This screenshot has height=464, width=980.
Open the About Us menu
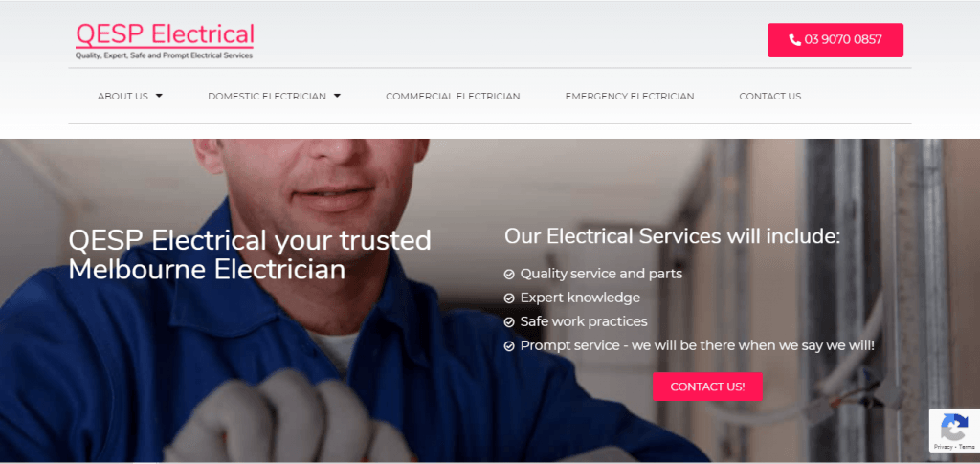pos(122,97)
